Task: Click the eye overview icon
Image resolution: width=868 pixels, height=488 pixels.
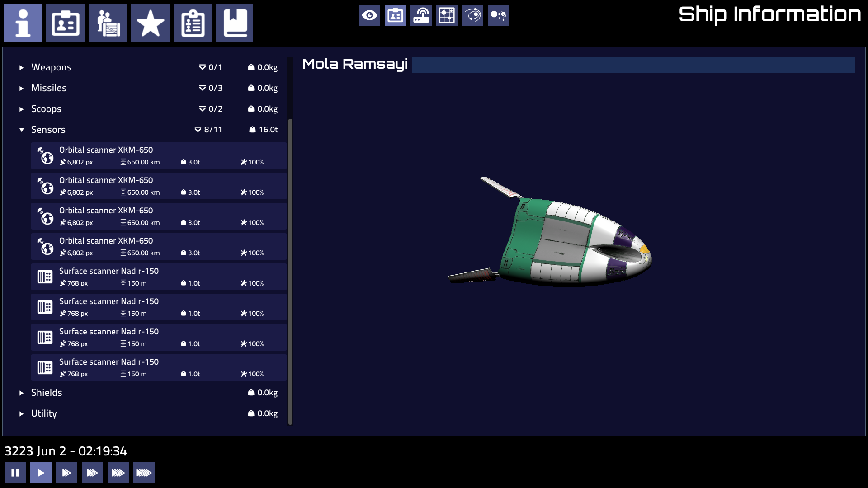Action: tap(369, 15)
